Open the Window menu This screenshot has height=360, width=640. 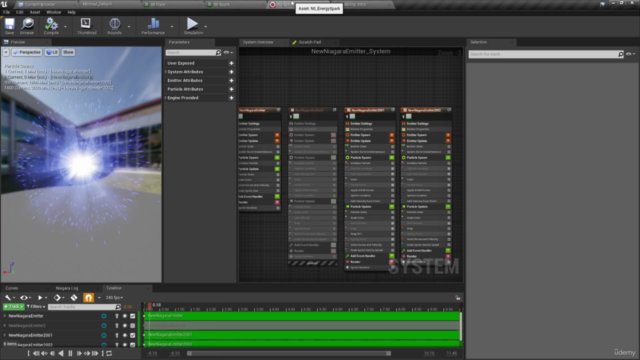tap(53, 12)
